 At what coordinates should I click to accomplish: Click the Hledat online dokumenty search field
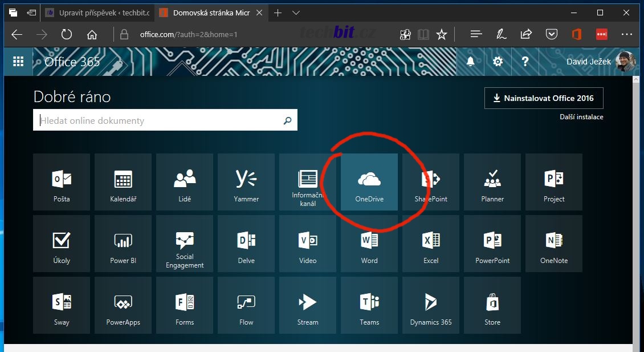coord(160,121)
